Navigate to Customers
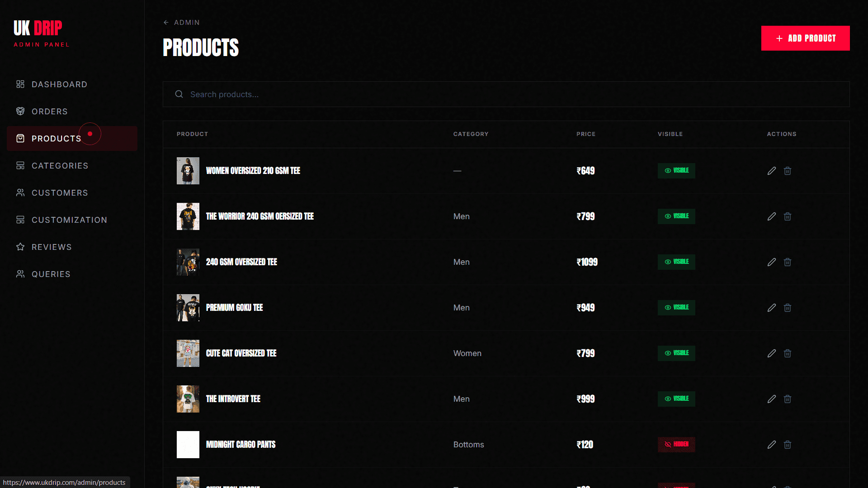Screen dimensions: 868x488 pos(72,193)
